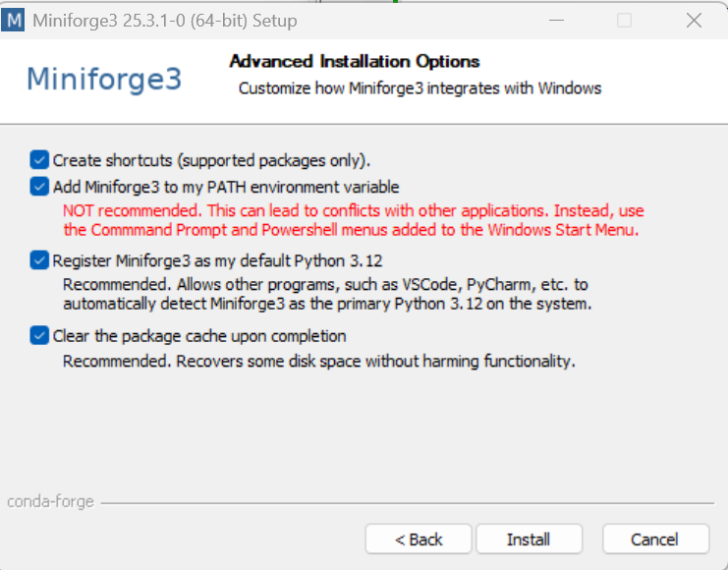Click the 'Recovers some disk space' description
The width and height of the screenshot is (728, 570).
click(318, 361)
